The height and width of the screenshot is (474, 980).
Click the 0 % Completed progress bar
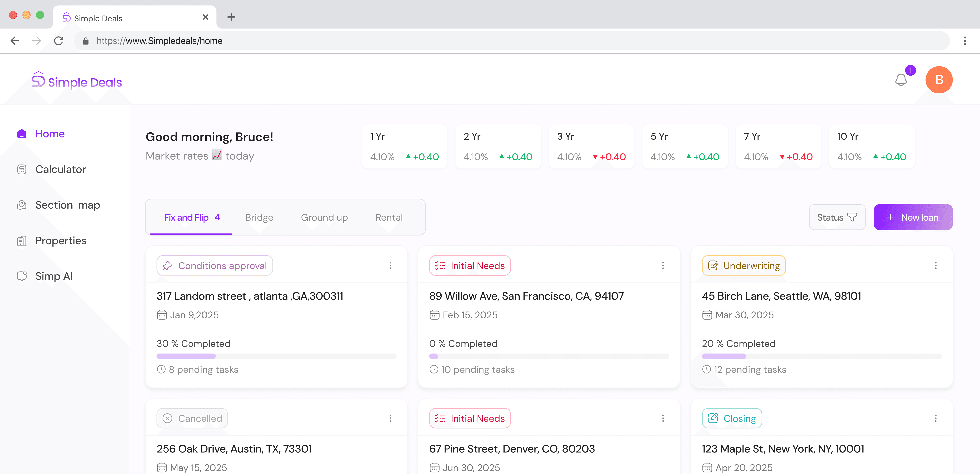click(x=549, y=356)
